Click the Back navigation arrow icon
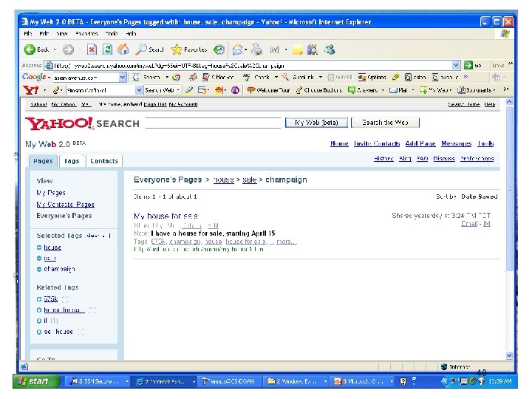Viewport: 532px width, 399px height. coord(30,50)
